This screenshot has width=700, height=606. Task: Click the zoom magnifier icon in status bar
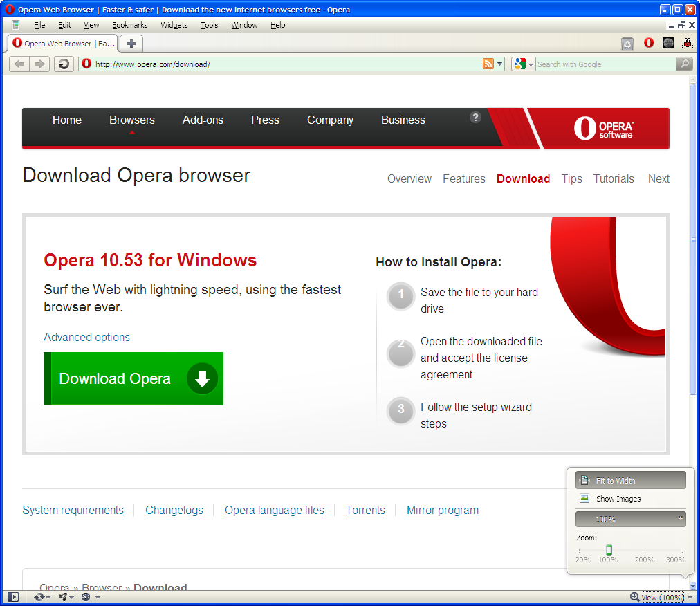634,596
